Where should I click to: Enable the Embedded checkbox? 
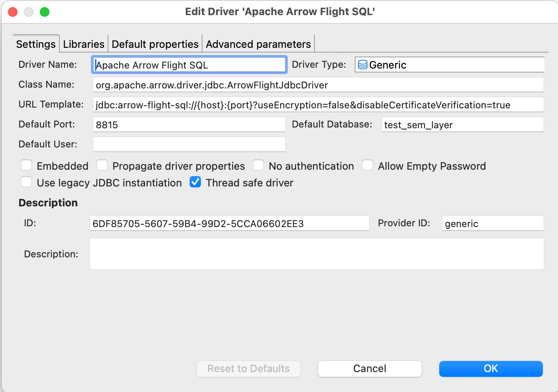pyautogui.click(x=26, y=165)
